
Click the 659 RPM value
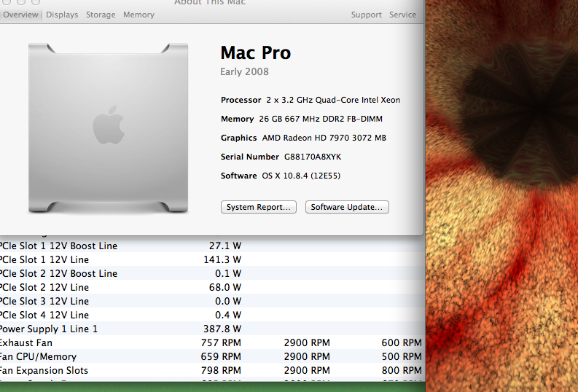[221, 356]
